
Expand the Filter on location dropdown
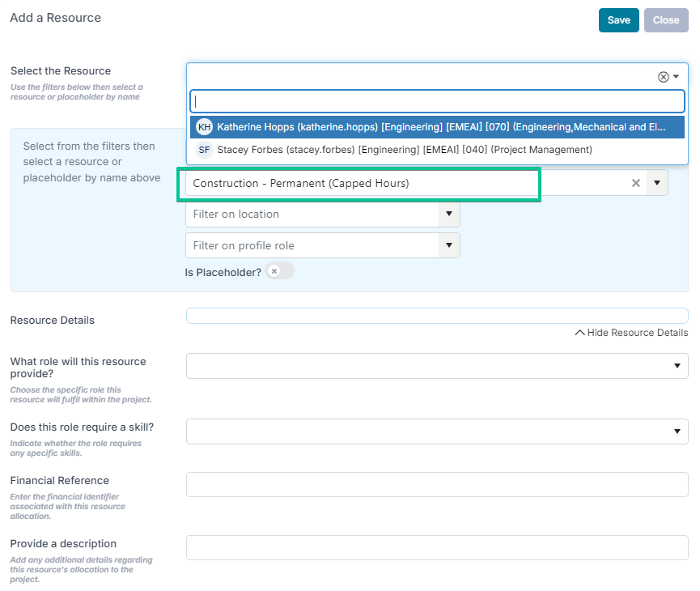[x=449, y=214]
